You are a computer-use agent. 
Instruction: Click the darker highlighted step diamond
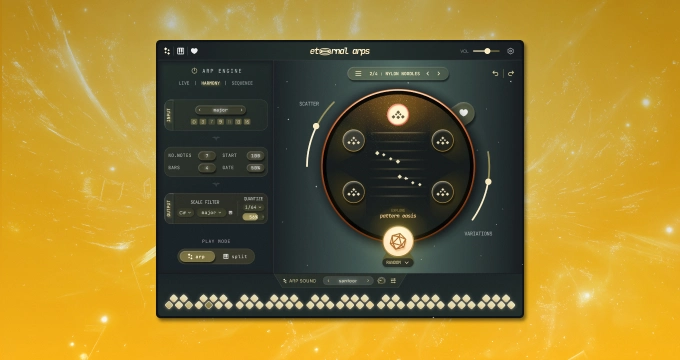click(209, 305)
